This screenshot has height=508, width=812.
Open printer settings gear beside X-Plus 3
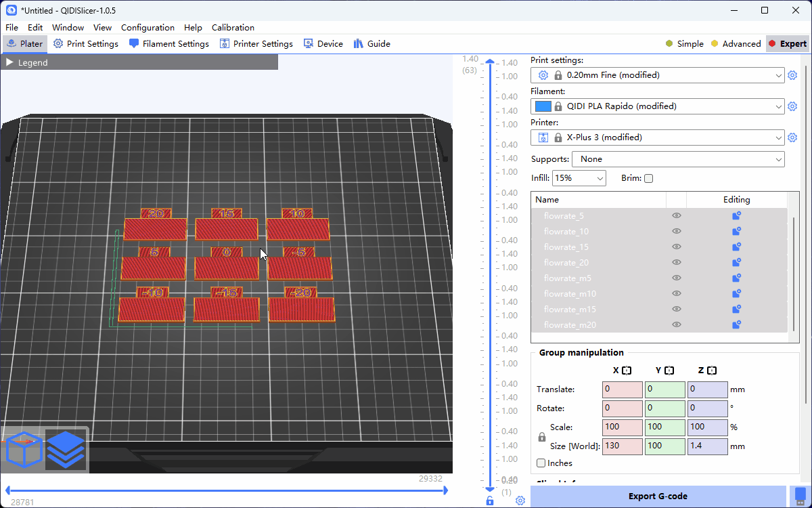[x=792, y=137]
